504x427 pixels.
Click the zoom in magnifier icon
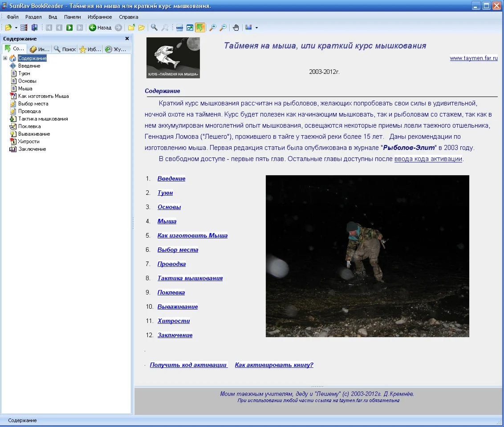(x=213, y=28)
